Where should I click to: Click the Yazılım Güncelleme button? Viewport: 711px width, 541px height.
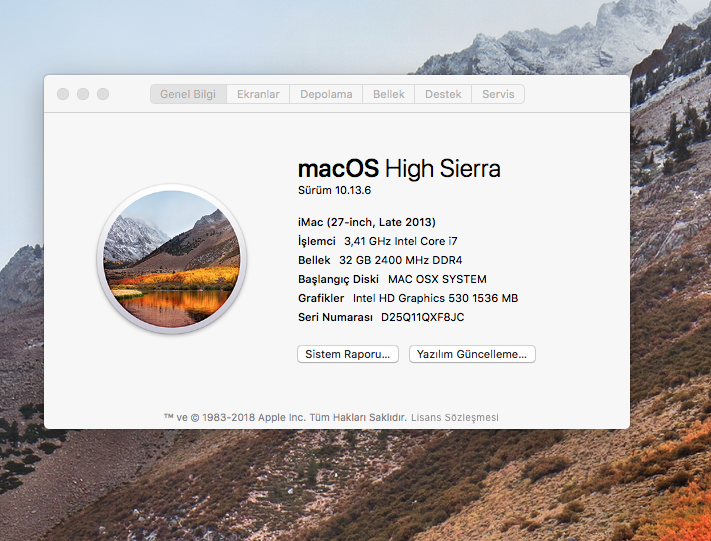click(x=472, y=354)
